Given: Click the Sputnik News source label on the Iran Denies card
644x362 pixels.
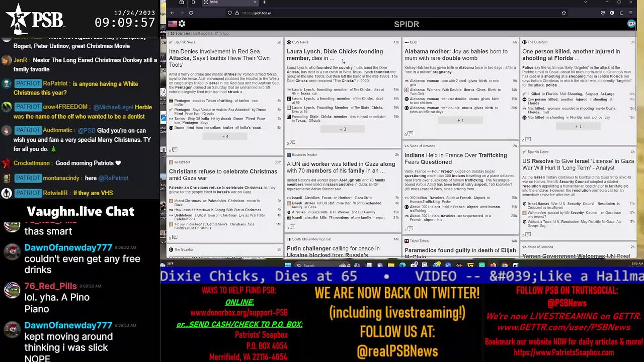Looking at the screenshot, I should click(184, 42).
